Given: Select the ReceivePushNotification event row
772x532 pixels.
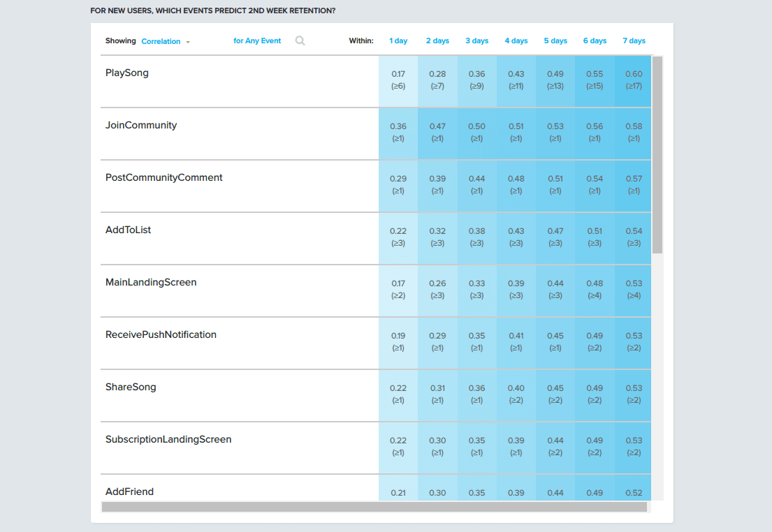Looking at the screenshot, I should pos(161,334).
